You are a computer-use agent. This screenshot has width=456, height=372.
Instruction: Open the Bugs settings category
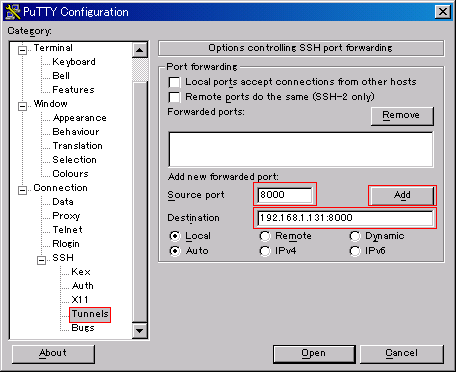(83, 328)
